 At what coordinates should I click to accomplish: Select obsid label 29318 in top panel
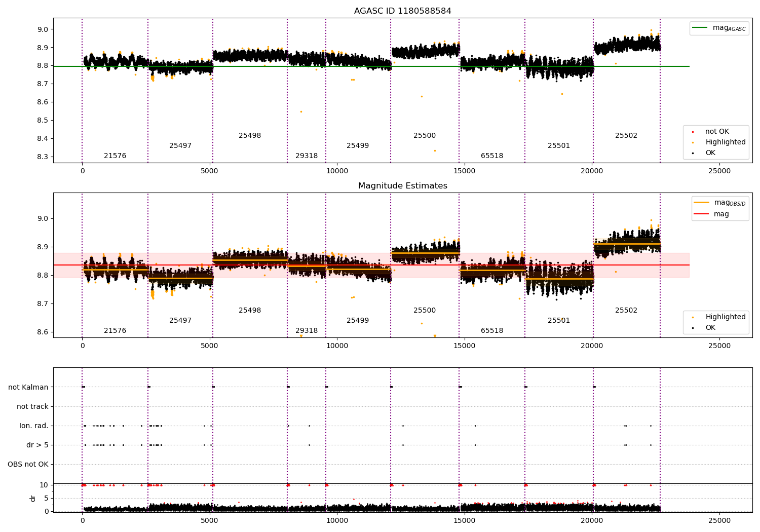[x=307, y=156]
